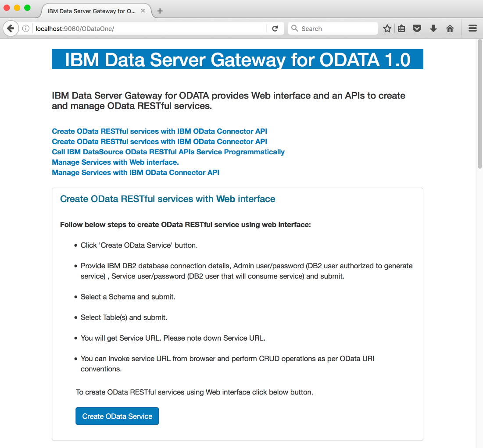This screenshot has height=448, width=483.
Task: Follow Manage Services with Web interface link
Action: (x=115, y=162)
